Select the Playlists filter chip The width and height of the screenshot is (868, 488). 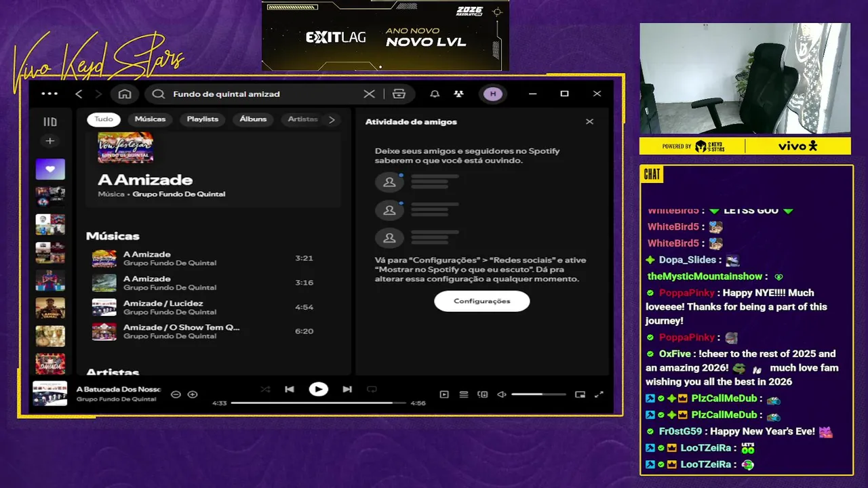(x=203, y=119)
